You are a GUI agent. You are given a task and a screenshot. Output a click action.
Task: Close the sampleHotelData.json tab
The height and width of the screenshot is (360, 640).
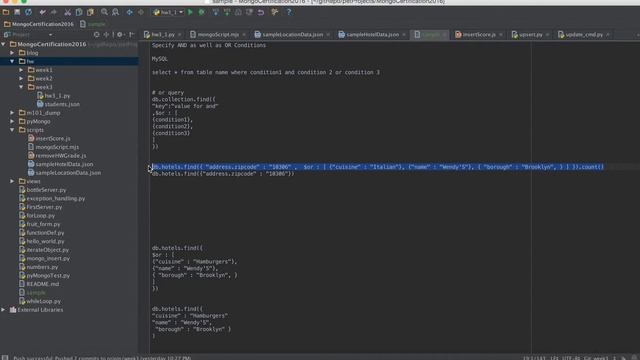coord(404,35)
